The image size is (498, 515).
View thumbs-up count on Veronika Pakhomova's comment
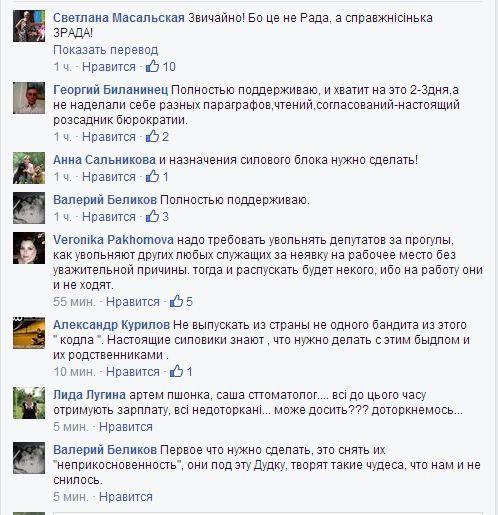[x=176, y=301]
